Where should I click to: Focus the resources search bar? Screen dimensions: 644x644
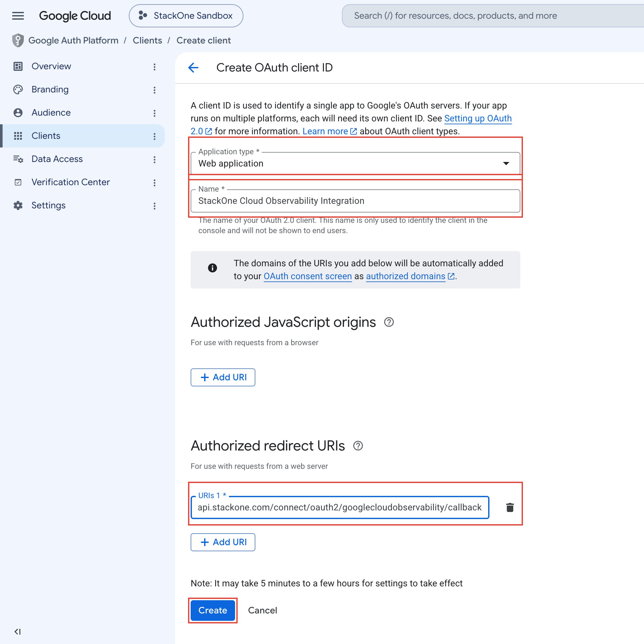[x=493, y=16]
